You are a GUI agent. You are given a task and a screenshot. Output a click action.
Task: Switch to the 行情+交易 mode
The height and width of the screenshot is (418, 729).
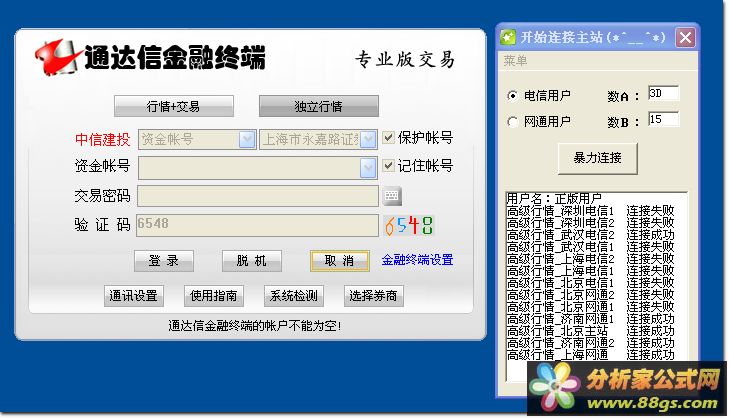click(x=174, y=106)
